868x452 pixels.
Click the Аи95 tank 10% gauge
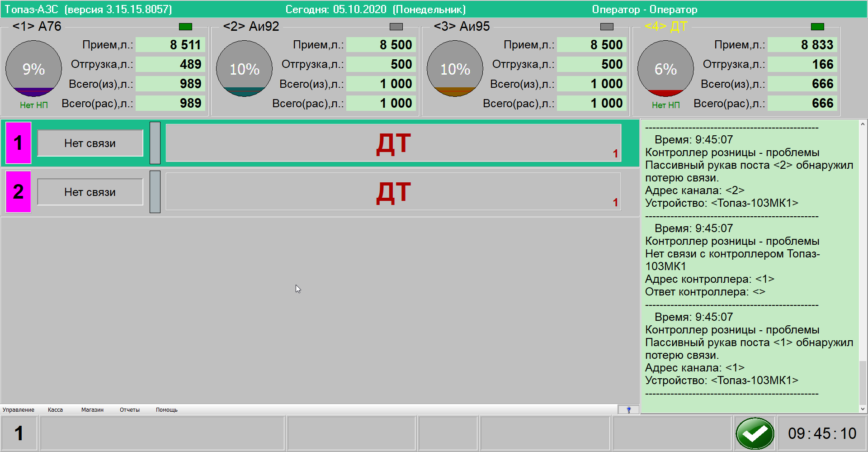[455, 69]
